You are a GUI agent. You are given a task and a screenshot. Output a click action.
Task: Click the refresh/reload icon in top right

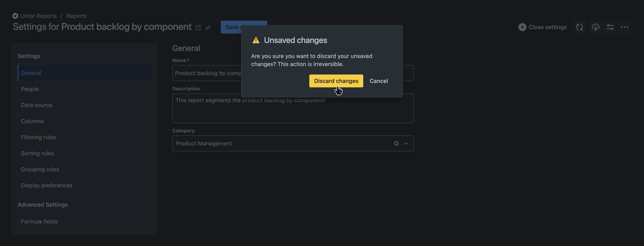coord(580,27)
